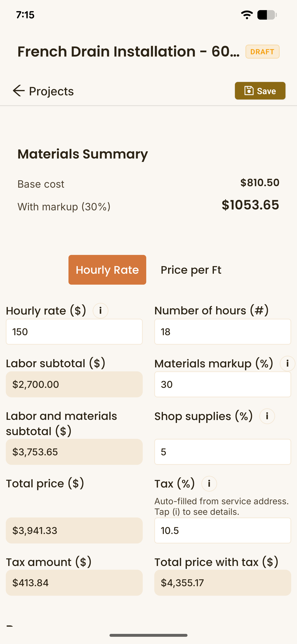Open the Tax info icon

[209, 484]
